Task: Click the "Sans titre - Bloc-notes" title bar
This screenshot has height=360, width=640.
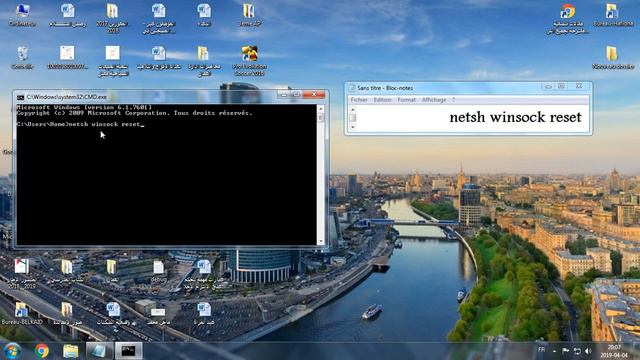Action: tap(385, 88)
